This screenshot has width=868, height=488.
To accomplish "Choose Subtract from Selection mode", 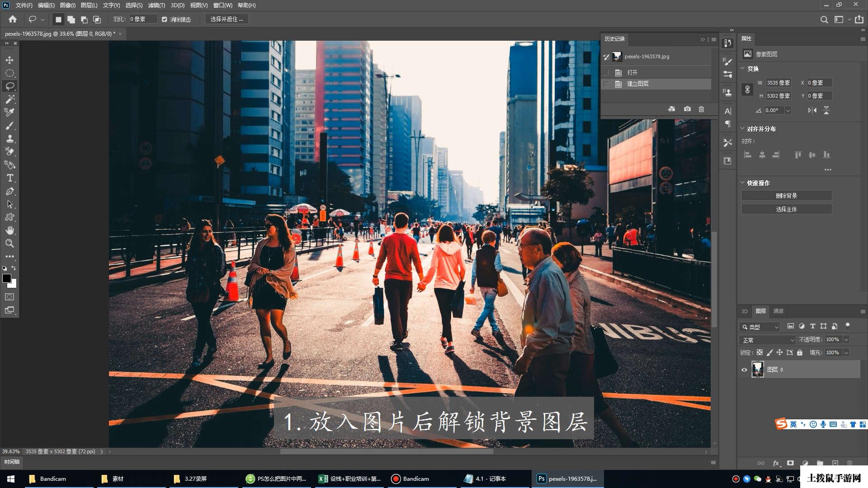I will click(x=84, y=19).
